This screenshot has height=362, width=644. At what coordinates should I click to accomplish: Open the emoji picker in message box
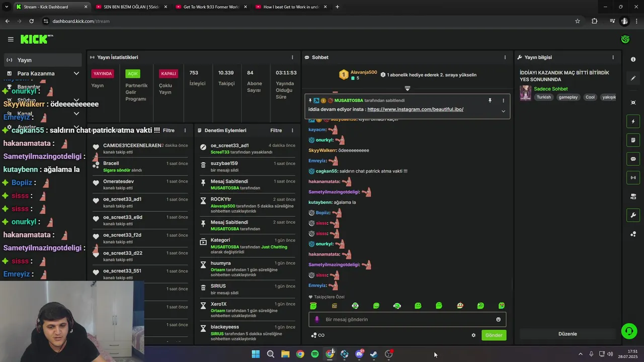pyautogui.click(x=498, y=319)
